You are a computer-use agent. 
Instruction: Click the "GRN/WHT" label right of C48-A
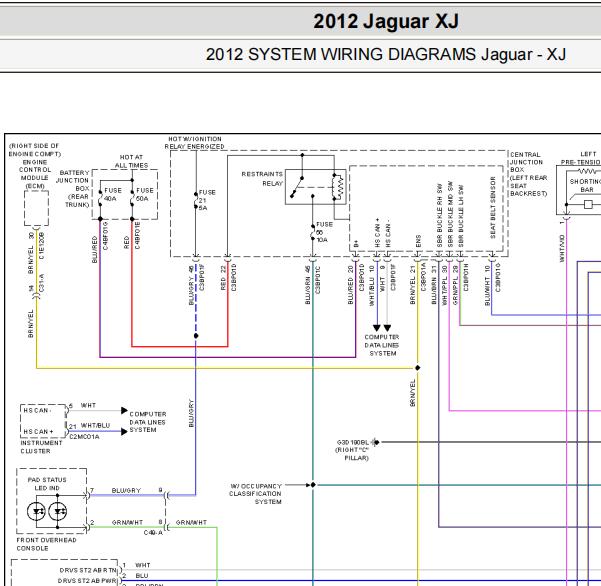(x=191, y=522)
